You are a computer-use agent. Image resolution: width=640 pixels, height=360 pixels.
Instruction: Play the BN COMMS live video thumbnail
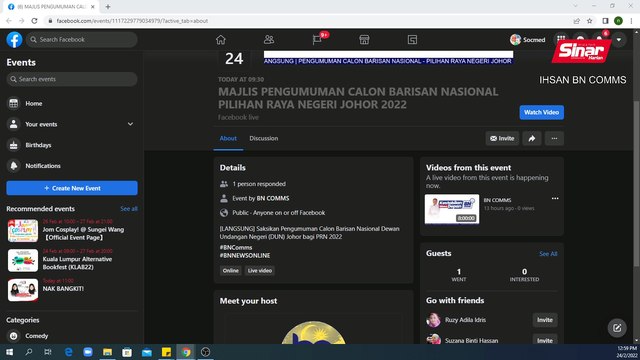tap(452, 209)
